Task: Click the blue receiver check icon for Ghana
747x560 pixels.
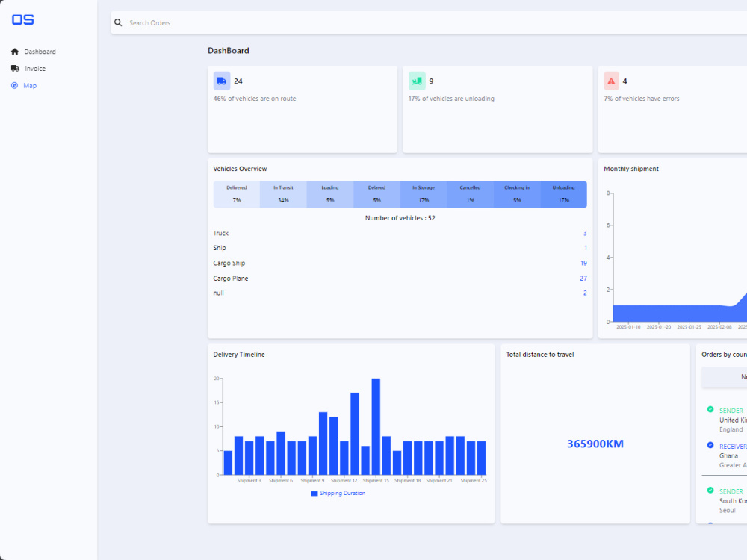Action: coord(710,445)
